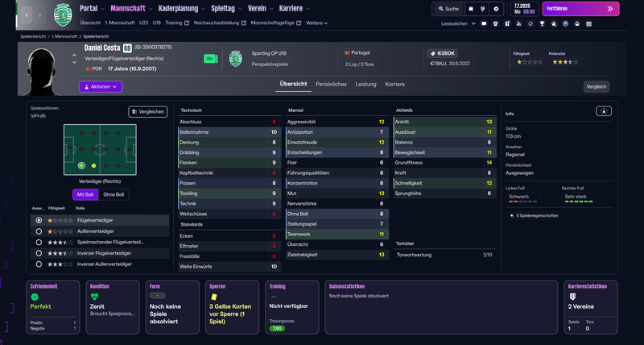644x345 pixels.
Task: Expand the Mannschaft menu
Action: click(131, 8)
